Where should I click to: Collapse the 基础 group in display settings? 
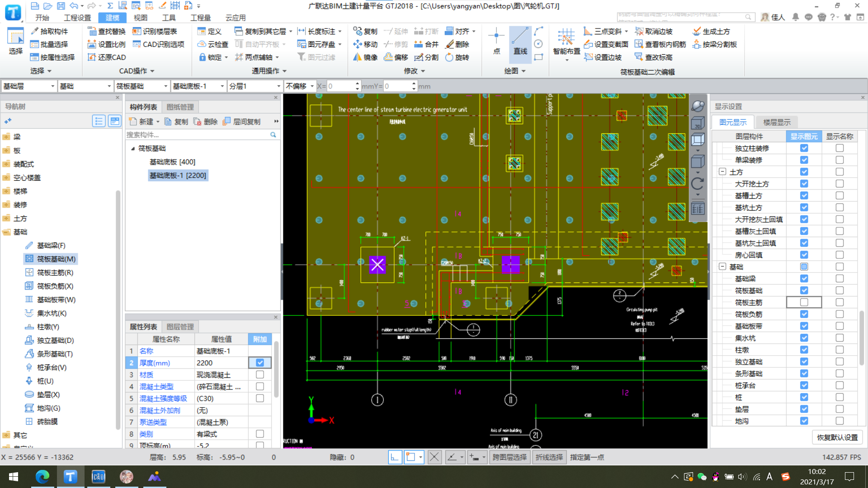[x=722, y=267]
